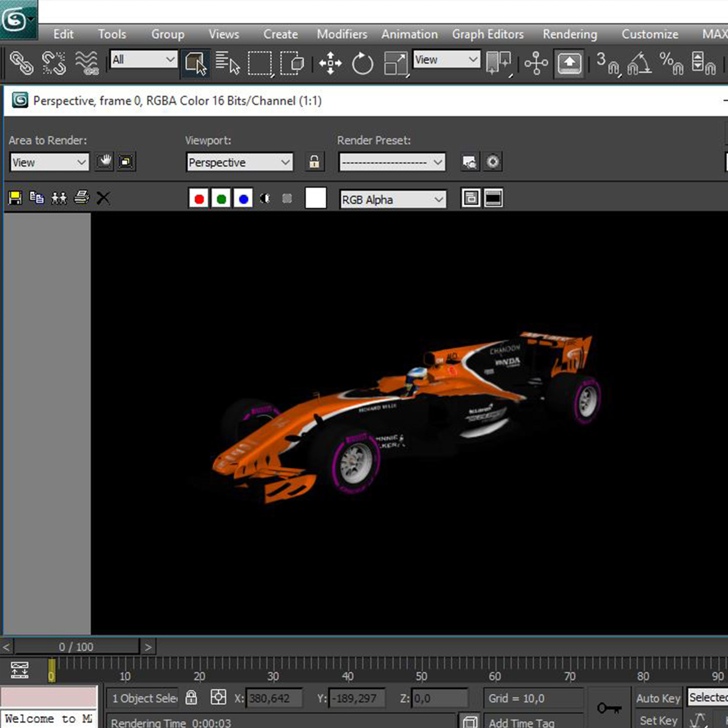Screen dimensions: 728x728
Task: Open RGB Alpha channel dropdown
Action: tap(393, 199)
